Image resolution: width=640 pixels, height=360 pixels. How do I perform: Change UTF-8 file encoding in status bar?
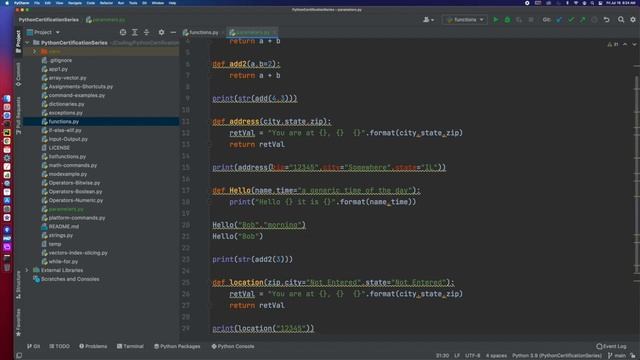click(x=473, y=356)
